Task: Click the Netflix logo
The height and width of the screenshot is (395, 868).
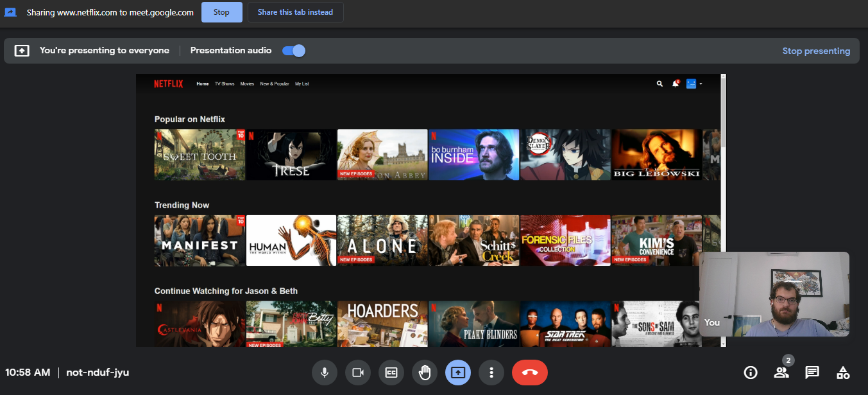Action: 169,83
